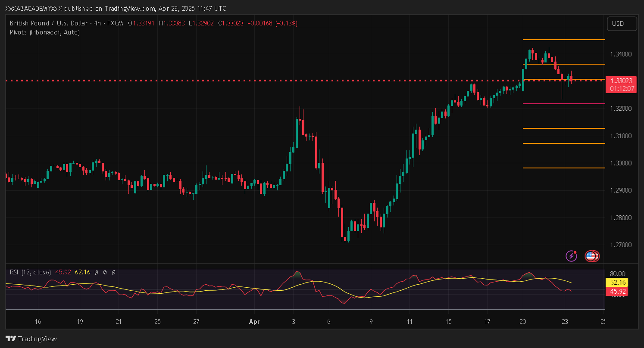Click the red 1.33023 current price label
Viewport: 644px width, 348px height.
coord(621,81)
